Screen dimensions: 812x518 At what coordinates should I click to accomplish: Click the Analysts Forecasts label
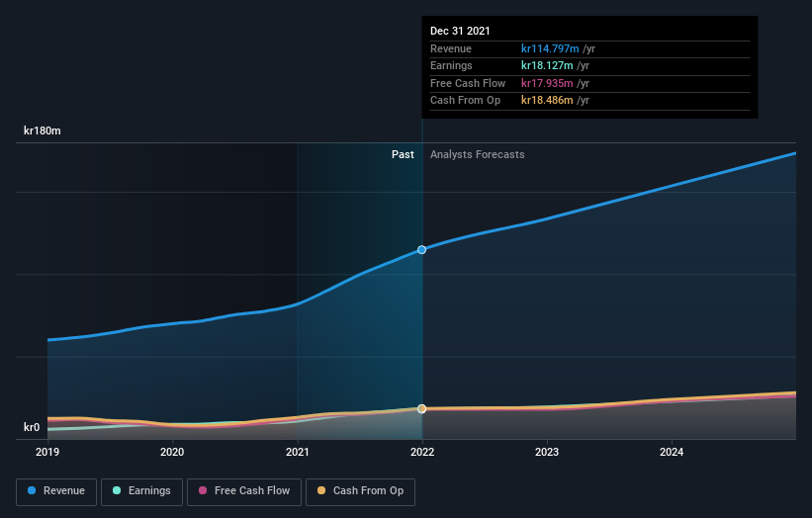pos(477,155)
